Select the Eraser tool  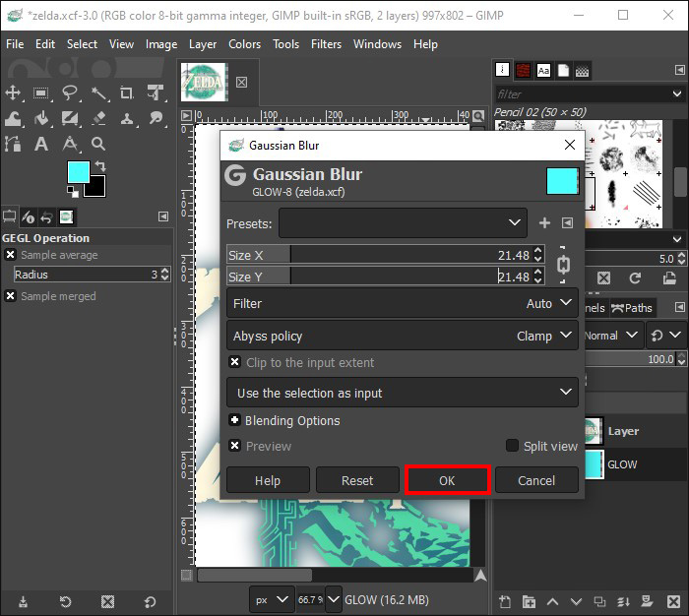98,118
